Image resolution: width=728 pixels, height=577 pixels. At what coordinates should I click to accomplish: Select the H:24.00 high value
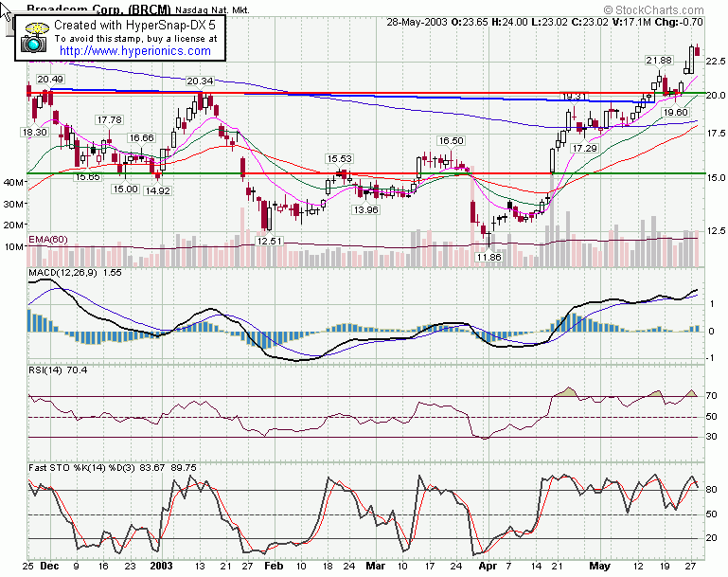click(x=509, y=23)
